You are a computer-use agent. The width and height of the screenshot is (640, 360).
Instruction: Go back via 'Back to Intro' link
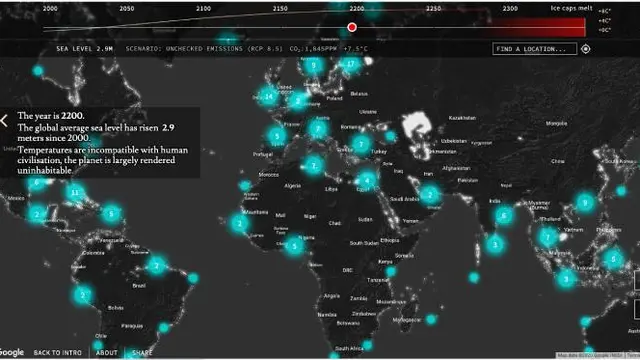coord(58,353)
